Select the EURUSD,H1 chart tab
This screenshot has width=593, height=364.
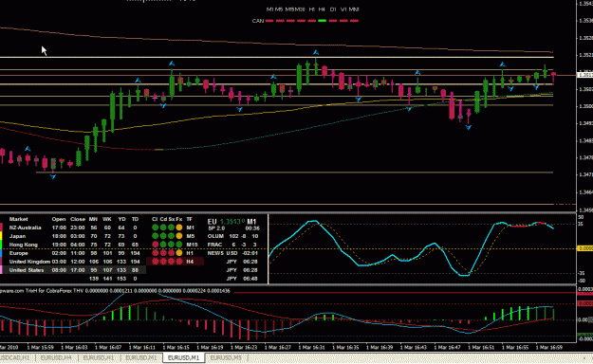pyautogui.click(x=99, y=357)
